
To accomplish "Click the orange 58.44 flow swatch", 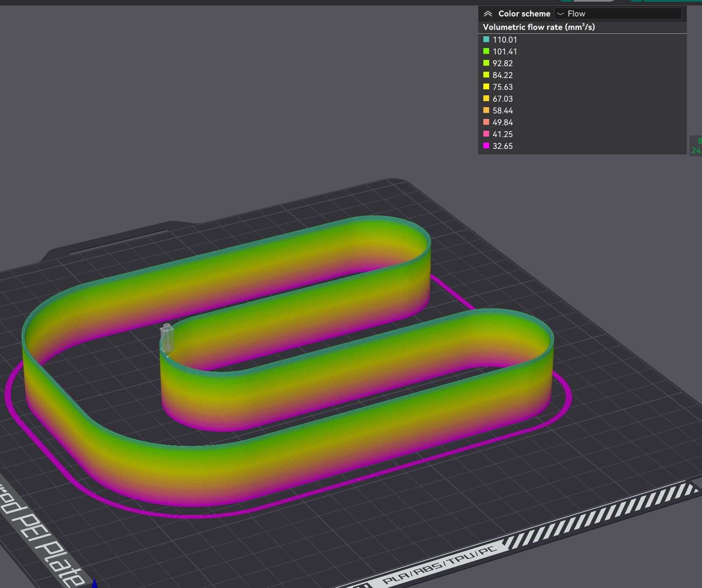I will point(486,111).
